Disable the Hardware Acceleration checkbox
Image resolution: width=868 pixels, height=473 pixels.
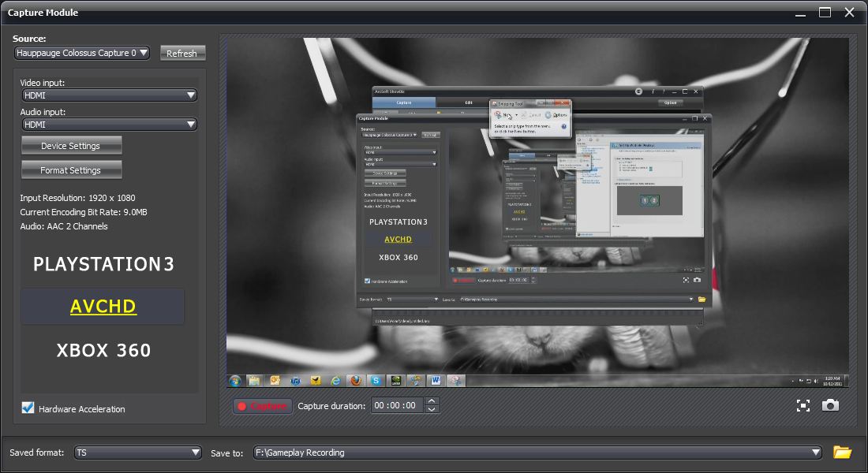pyautogui.click(x=28, y=408)
